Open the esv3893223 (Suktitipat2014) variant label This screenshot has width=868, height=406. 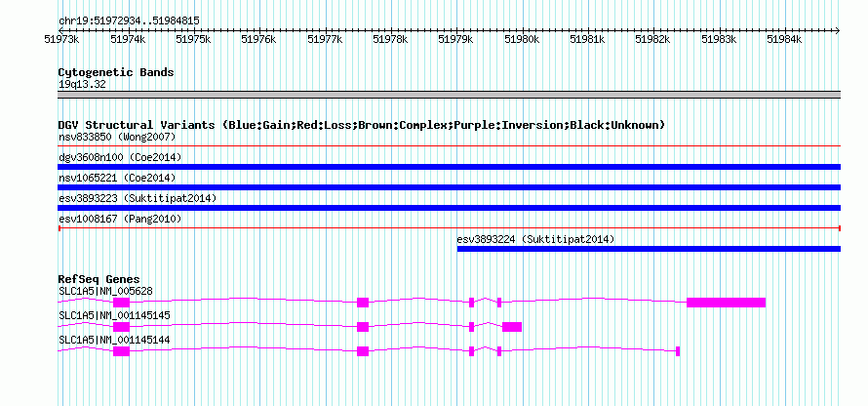coord(138,198)
